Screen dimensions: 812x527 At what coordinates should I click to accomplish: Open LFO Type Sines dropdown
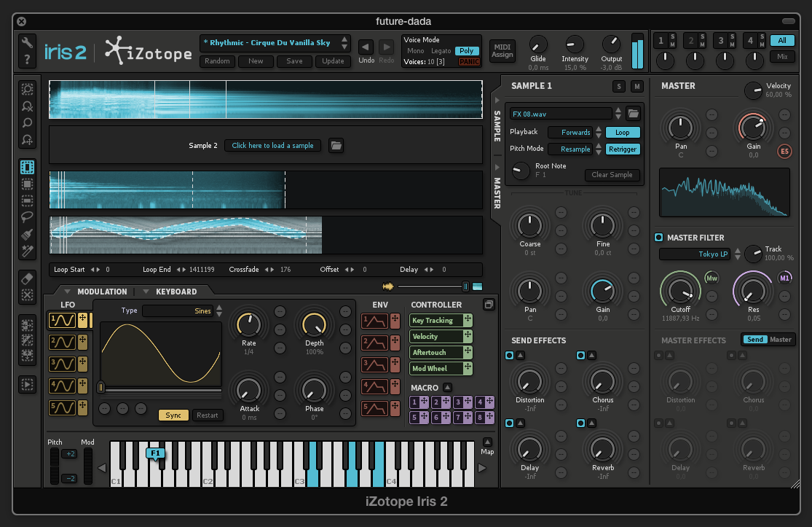219,311
